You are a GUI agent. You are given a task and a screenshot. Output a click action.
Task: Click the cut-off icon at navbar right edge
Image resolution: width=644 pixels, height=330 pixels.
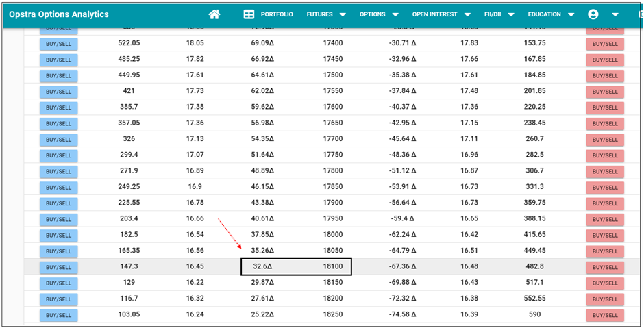tap(640, 14)
